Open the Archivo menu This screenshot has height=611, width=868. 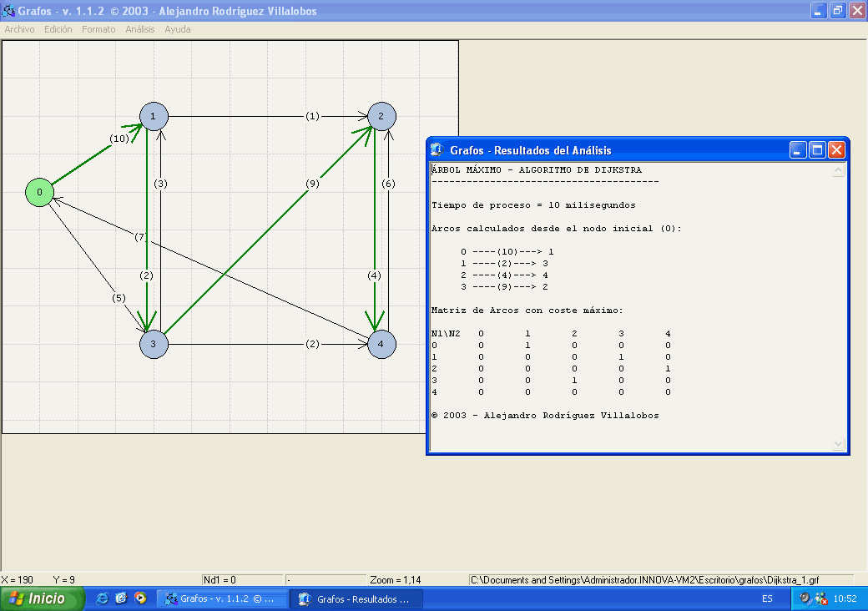click(20, 29)
